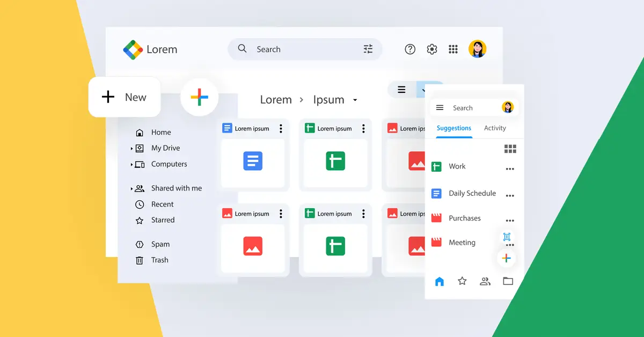644x337 pixels.
Task: Switch to the Activity tab
Action: (x=494, y=128)
